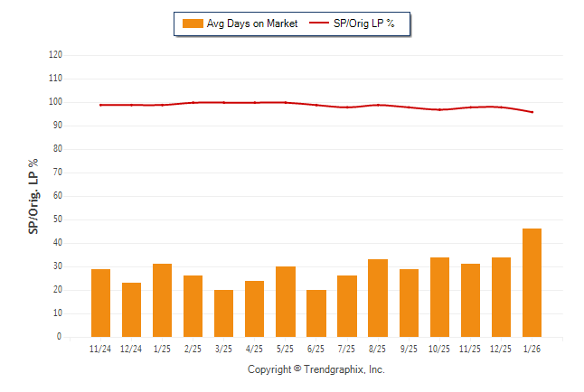Screen dimensions: 584x392
Task: Select the short bar for 6/25
Action: pyautogui.click(x=316, y=313)
